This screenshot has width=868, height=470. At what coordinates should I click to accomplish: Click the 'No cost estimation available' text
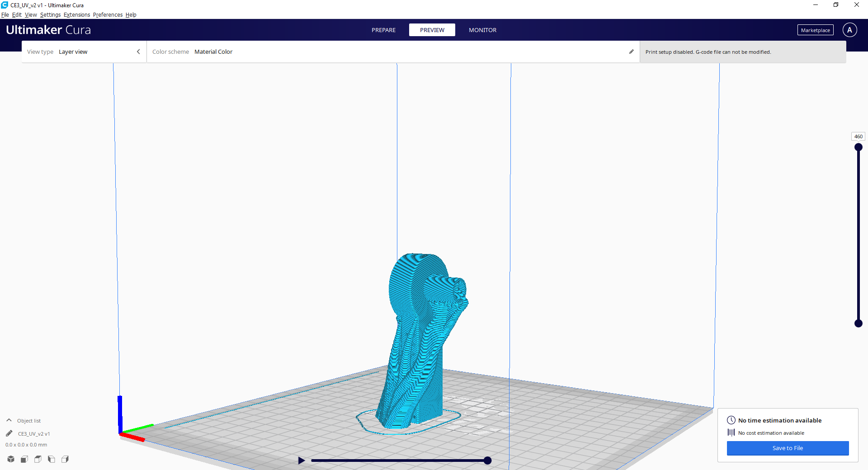771,433
